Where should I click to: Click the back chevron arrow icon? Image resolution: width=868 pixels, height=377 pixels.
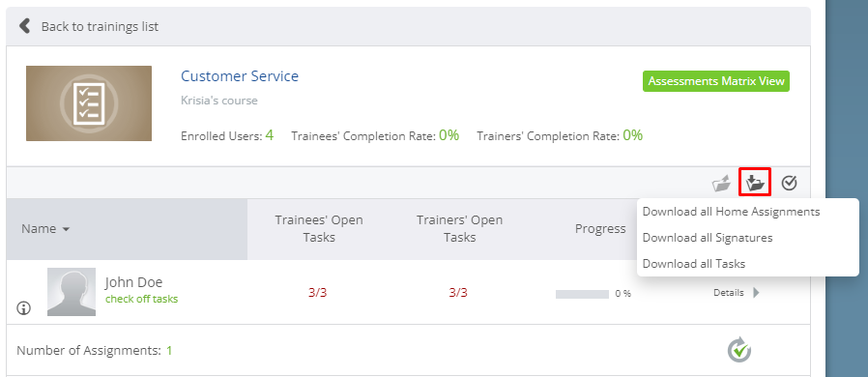[x=24, y=25]
